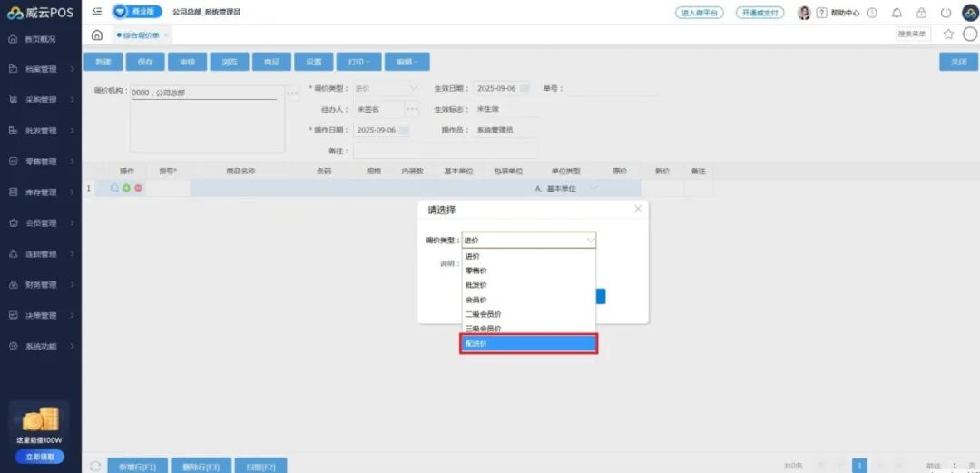Click the notification bell icon
Screen dimensions: 980x473
coord(897,13)
